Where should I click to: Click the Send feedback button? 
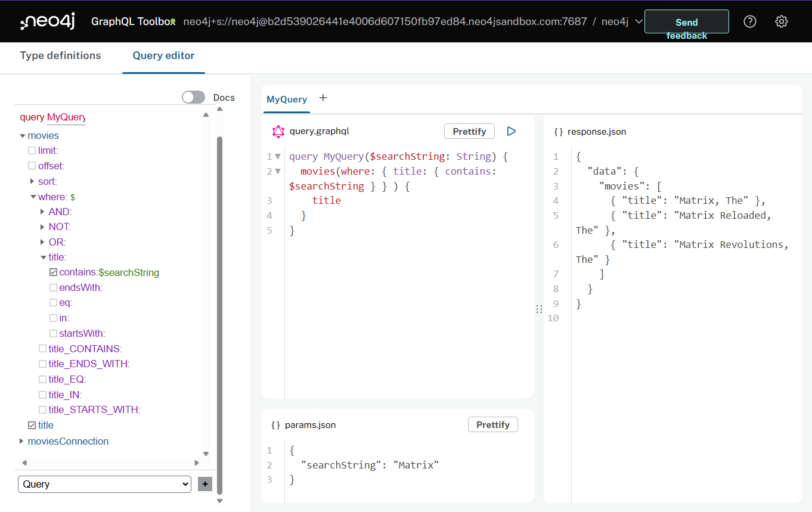point(687,21)
